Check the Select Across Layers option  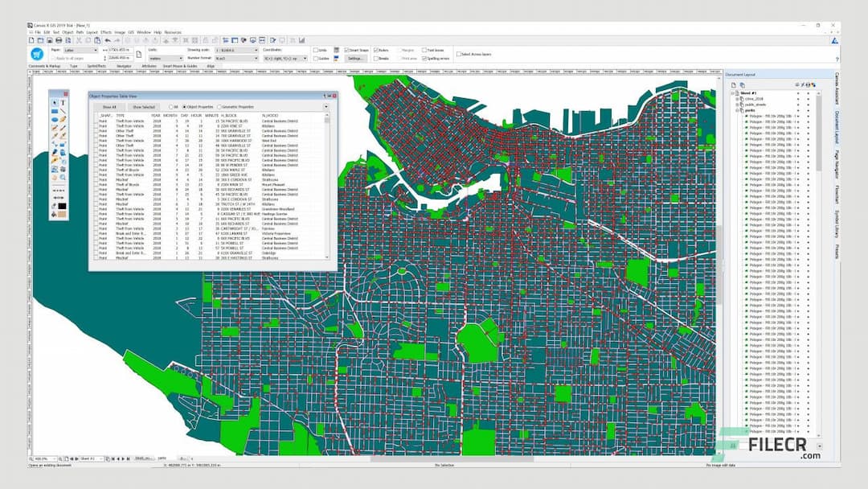click(460, 54)
